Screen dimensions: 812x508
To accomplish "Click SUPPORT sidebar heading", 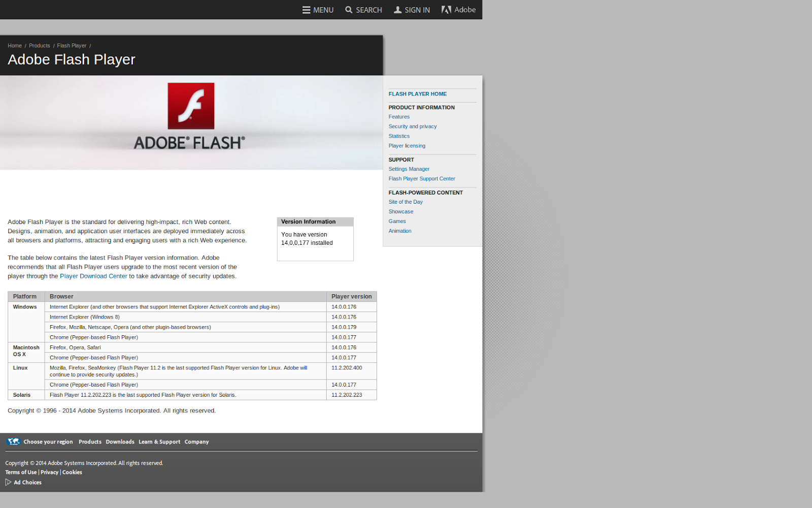I will pyautogui.click(x=401, y=160).
